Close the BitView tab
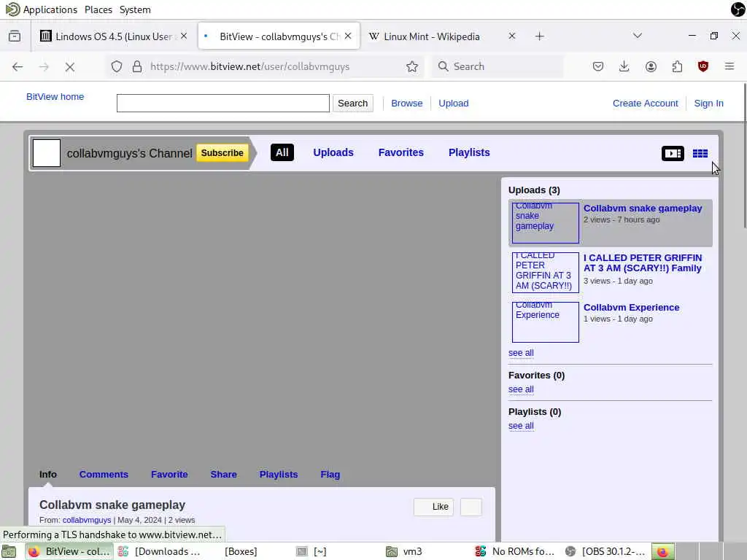Viewport: 747px width, 560px height. point(348,36)
